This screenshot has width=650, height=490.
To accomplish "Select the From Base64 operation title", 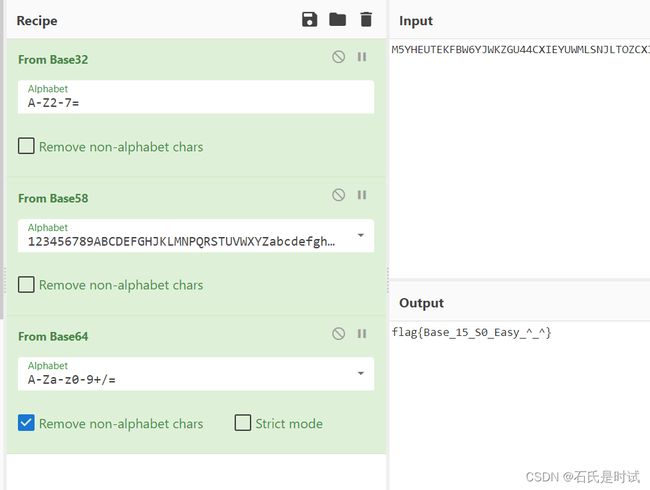I will pyautogui.click(x=53, y=337).
